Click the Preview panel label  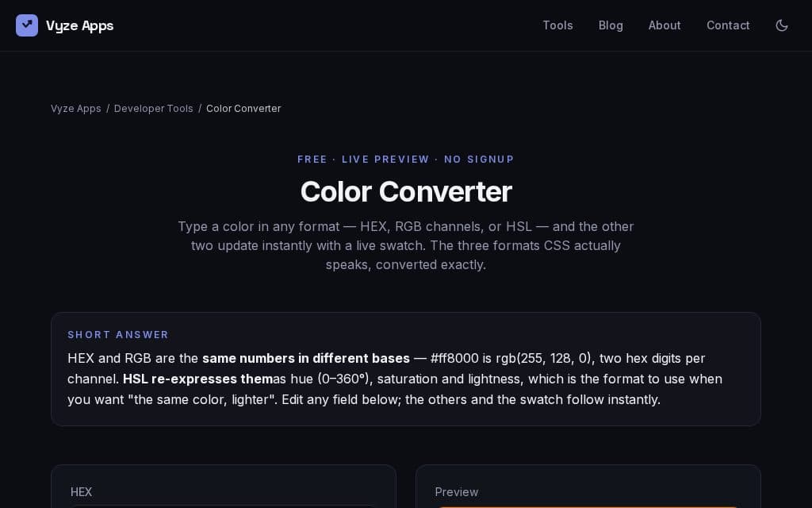[x=456, y=492]
